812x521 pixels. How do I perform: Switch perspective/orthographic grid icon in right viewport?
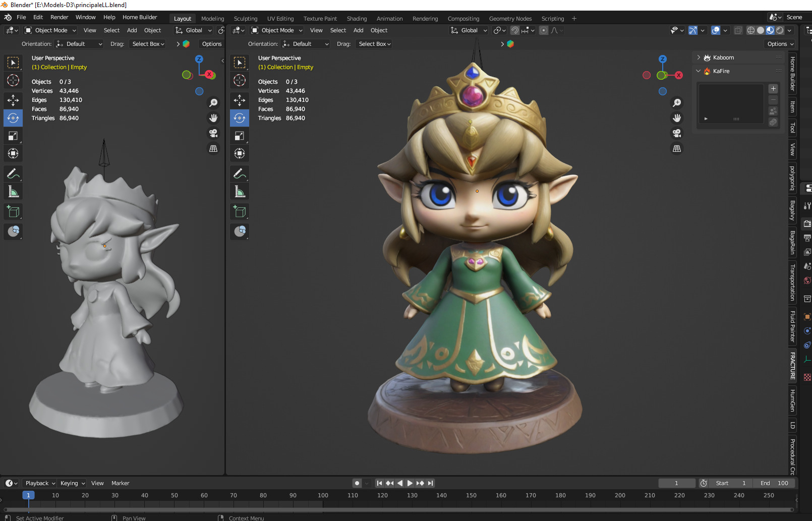point(677,148)
